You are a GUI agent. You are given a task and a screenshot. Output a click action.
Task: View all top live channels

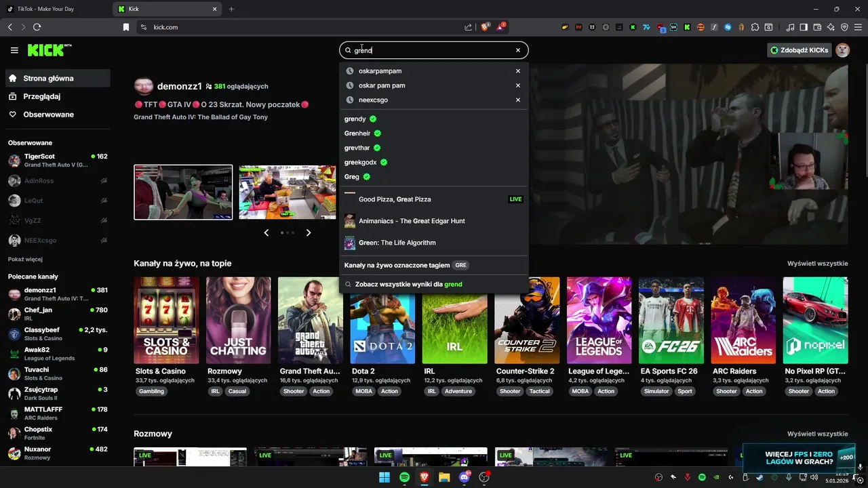tap(817, 264)
